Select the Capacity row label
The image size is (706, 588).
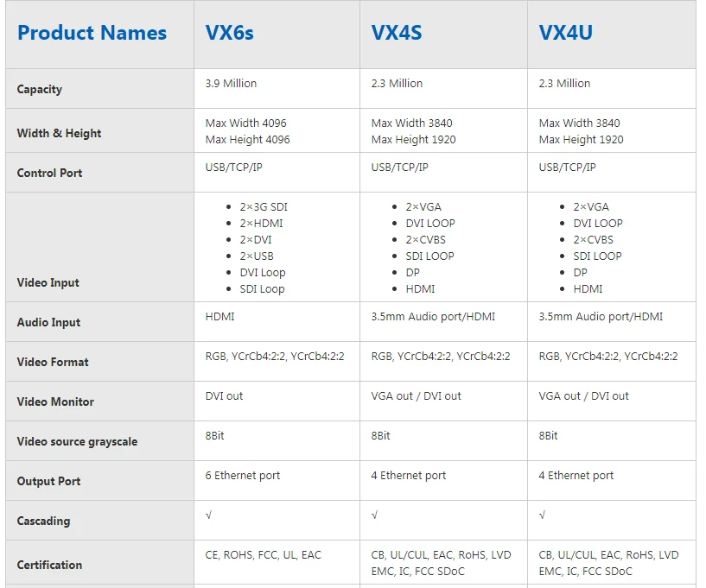(40, 89)
